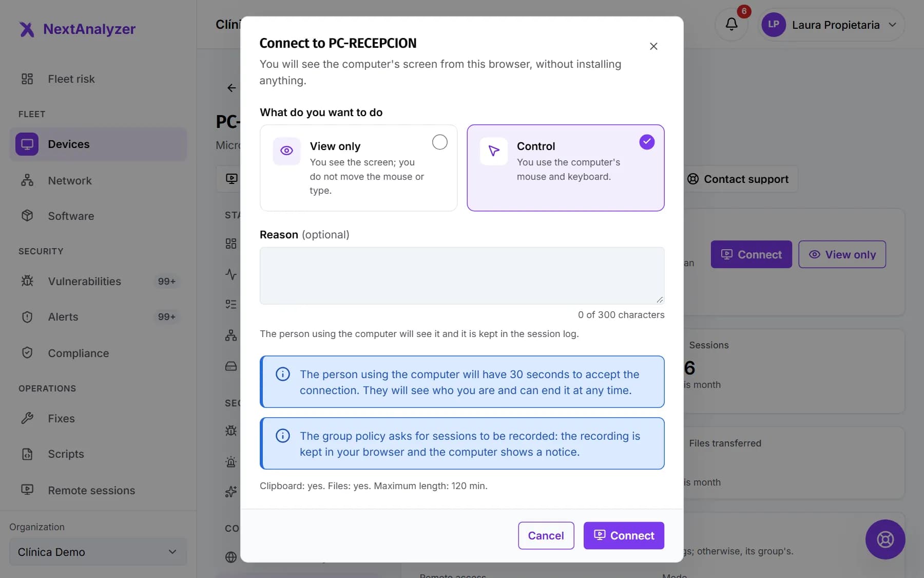
Task: Click the LP avatar
Action: [x=774, y=25]
